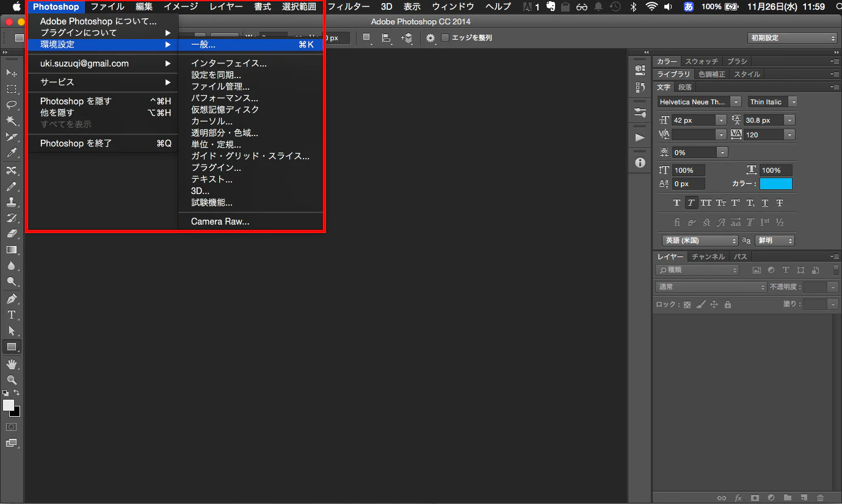Screen dimensions: 842x504
Task: Choose 一般... in preferences submenu
Action: [x=250, y=45]
